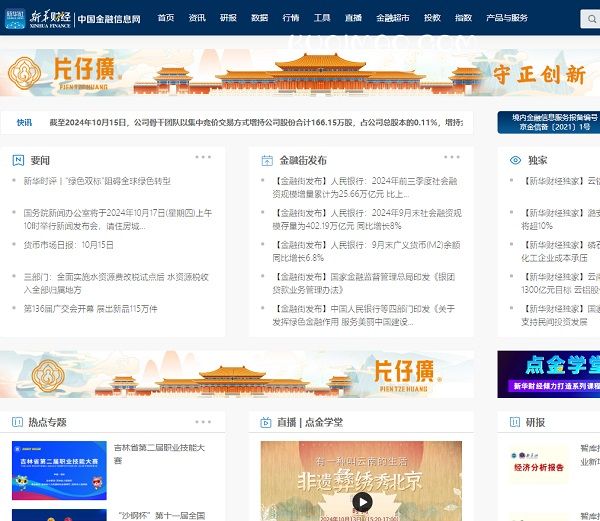Open more options for 要闻
The height and width of the screenshot is (521, 600).
click(x=203, y=157)
